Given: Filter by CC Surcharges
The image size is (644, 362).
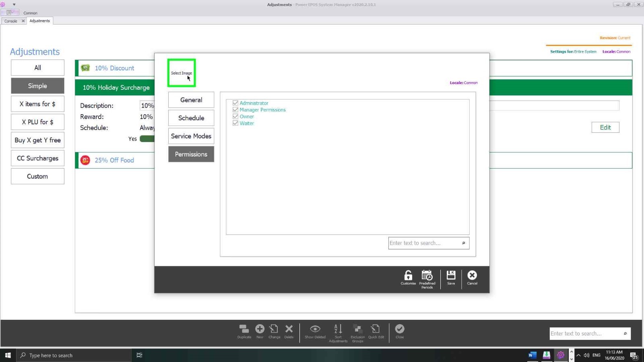Looking at the screenshot, I should coord(37,158).
